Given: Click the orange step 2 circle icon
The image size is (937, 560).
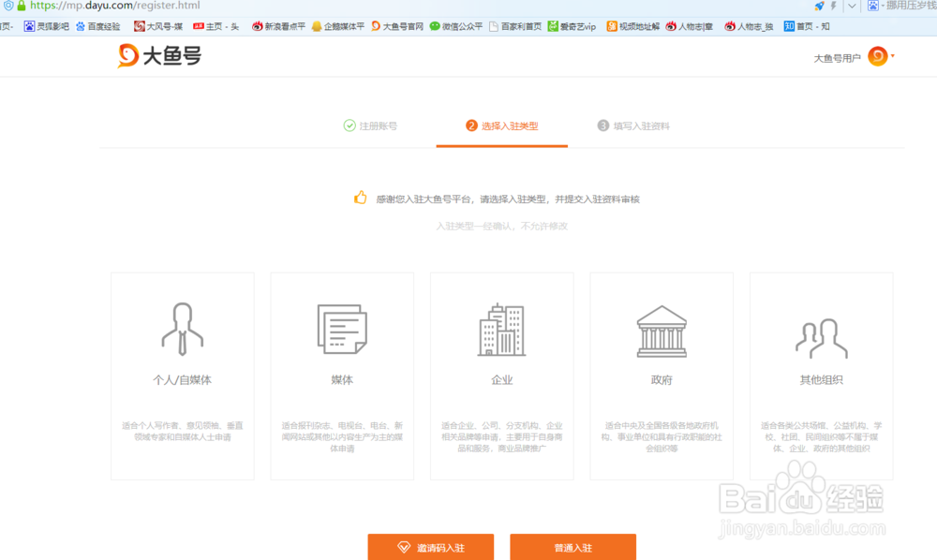Looking at the screenshot, I should point(471,125).
